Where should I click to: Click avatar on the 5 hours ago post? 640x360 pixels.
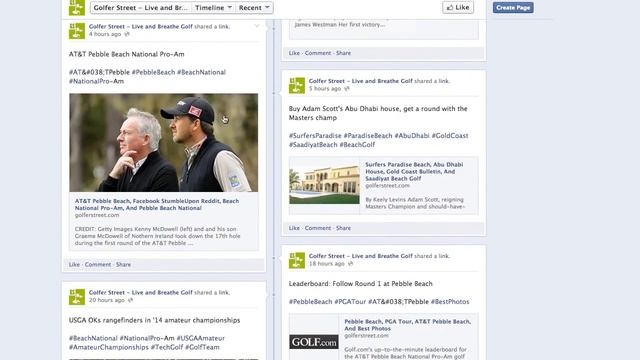(x=297, y=85)
